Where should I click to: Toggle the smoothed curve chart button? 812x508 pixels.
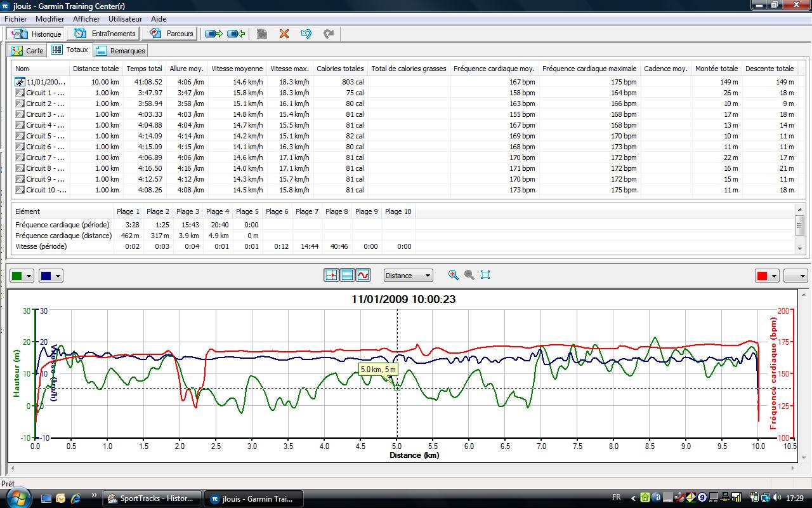pyautogui.click(x=363, y=275)
